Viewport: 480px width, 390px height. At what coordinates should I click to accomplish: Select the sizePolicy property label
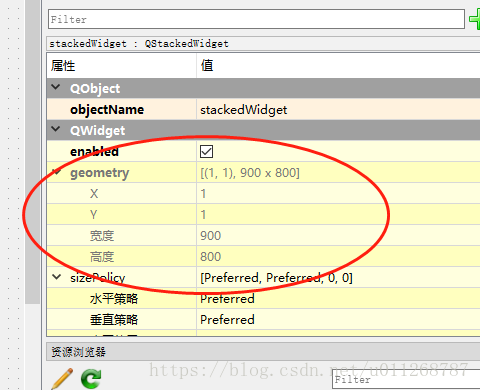[98, 278]
